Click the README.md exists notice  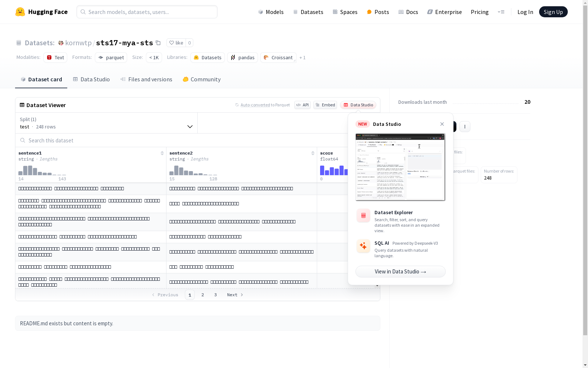[x=198, y=323]
